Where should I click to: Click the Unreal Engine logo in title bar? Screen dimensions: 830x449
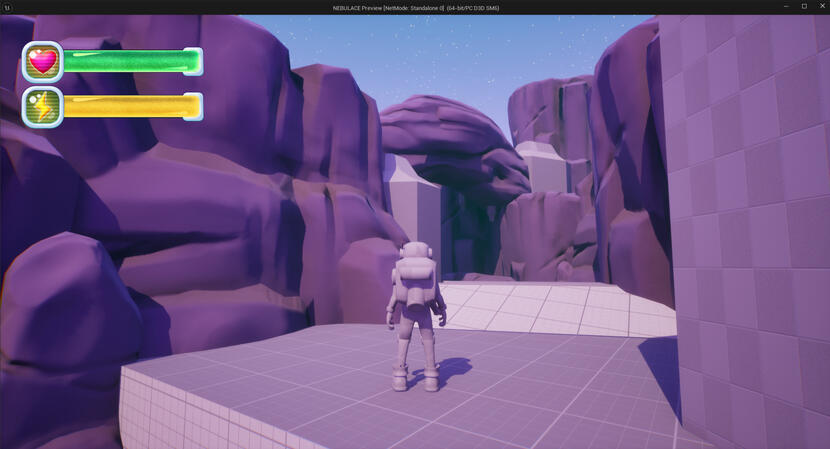click(7, 7)
